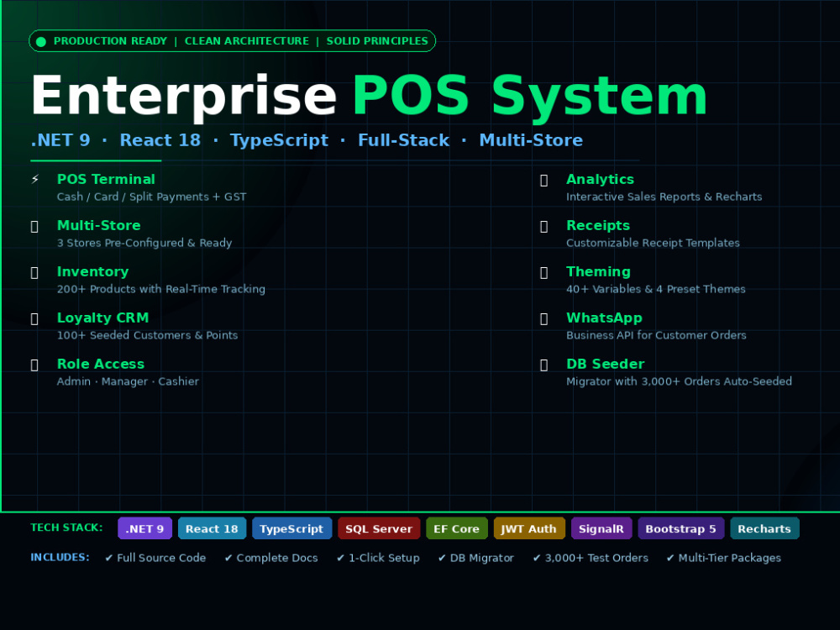Click 'Business API for Customer Orders' text
This screenshot has width=840, height=630.
point(657,335)
